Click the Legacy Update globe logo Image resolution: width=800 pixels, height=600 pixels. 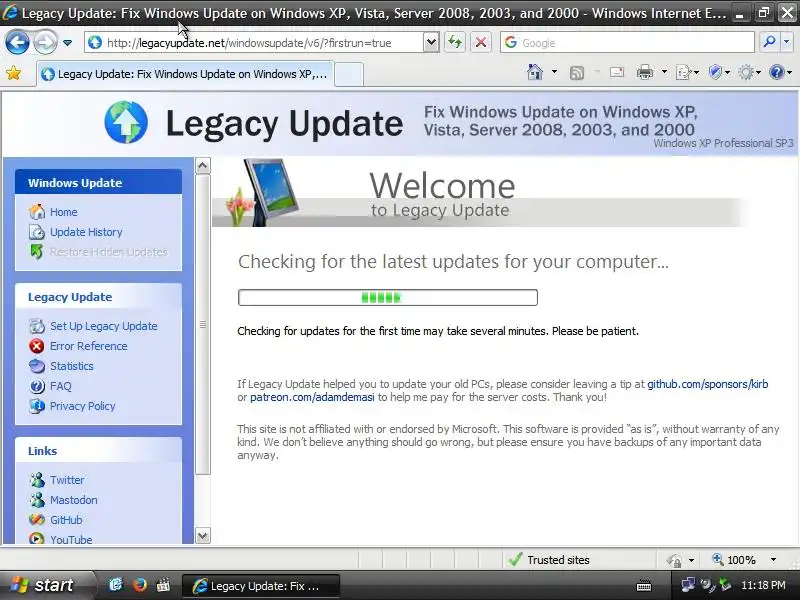(x=126, y=122)
